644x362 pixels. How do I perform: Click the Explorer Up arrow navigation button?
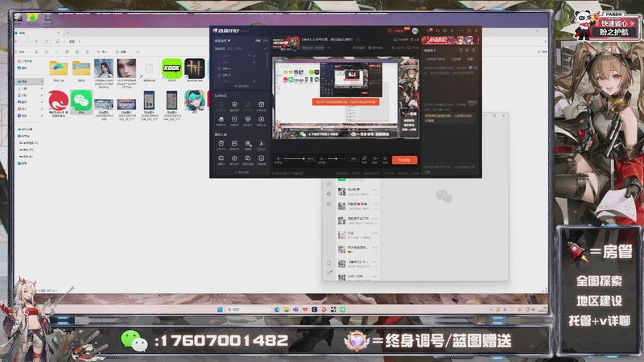coord(36,42)
